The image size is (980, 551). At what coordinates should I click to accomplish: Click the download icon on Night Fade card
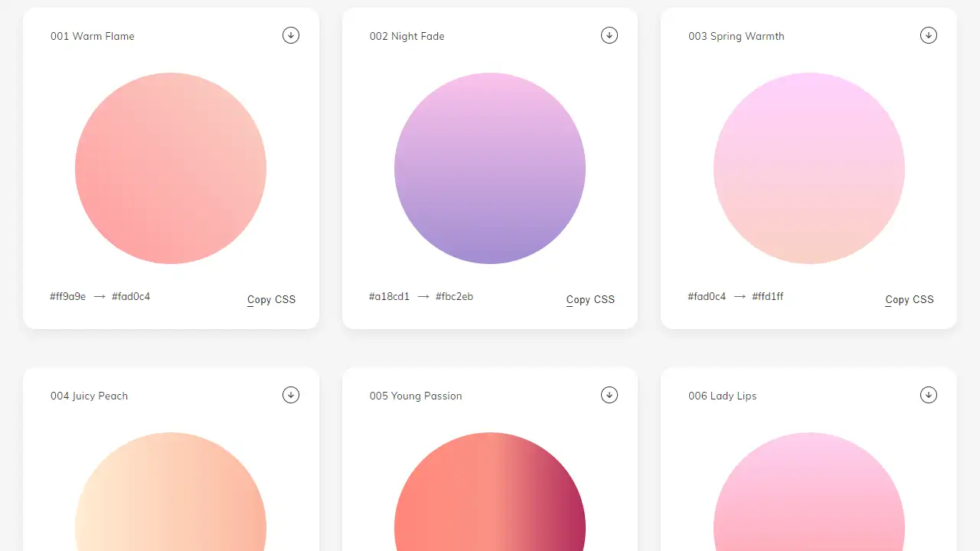tap(609, 35)
